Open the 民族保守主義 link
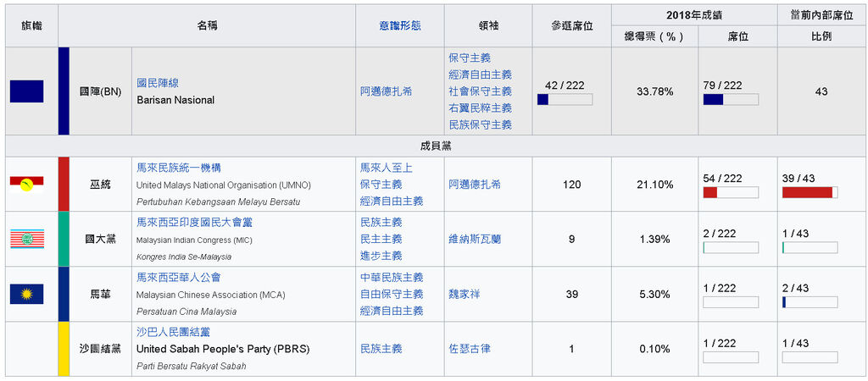The width and height of the screenshot is (868, 381). click(x=480, y=124)
